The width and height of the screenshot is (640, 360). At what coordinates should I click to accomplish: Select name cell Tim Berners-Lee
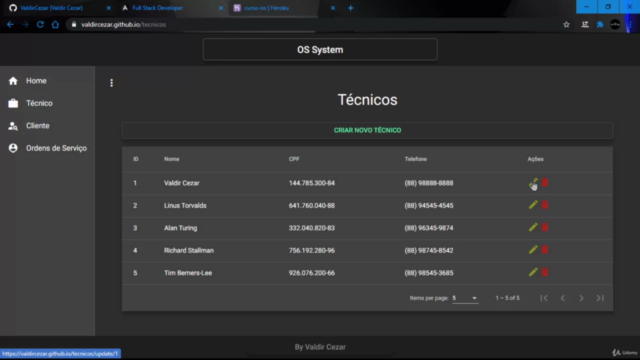pos(188,273)
